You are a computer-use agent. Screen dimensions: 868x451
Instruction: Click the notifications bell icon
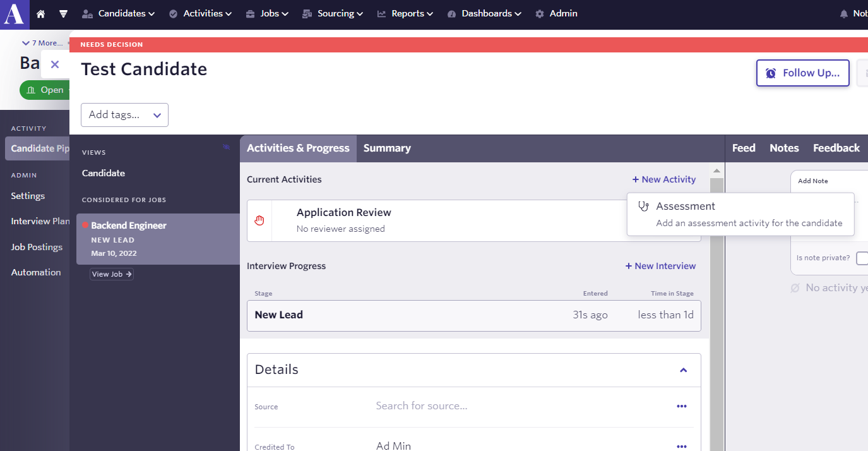pos(844,14)
